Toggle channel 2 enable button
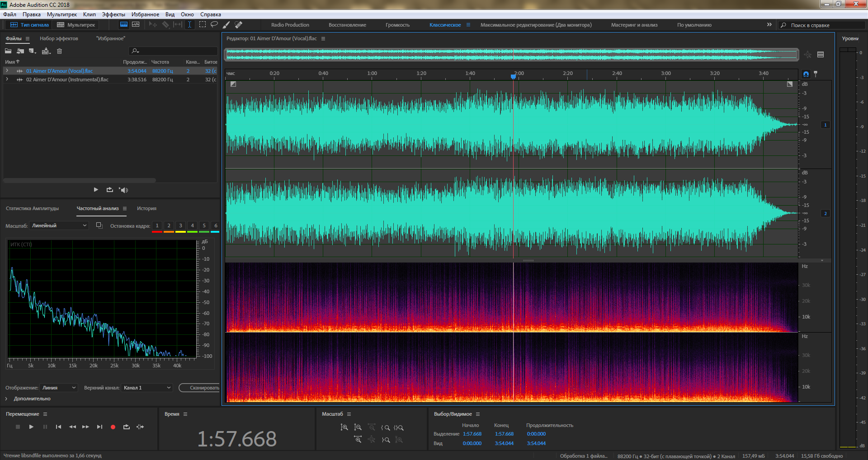The height and width of the screenshot is (460, 868). [x=826, y=213]
